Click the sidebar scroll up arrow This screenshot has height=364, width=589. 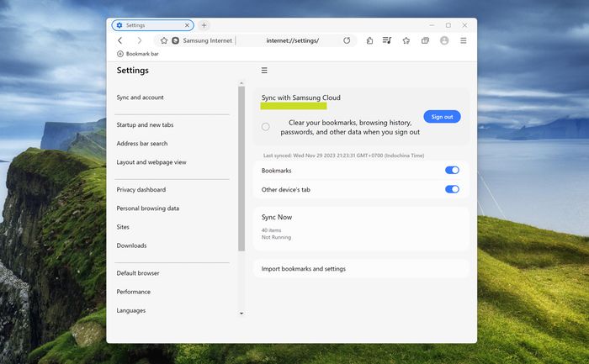pyautogui.click(x=241, y=83)
